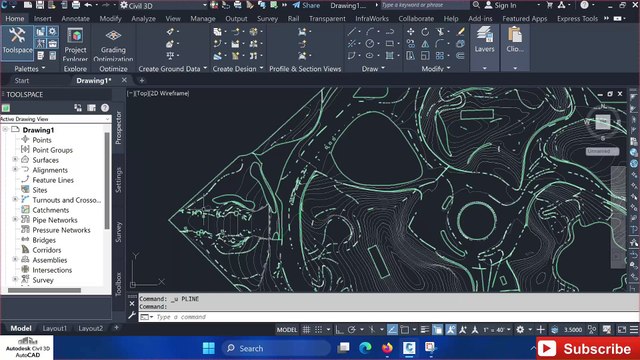The width and height of the screenshot is (640, 360).
Task: Launch Project Explorer
Action: pos(76,44)
